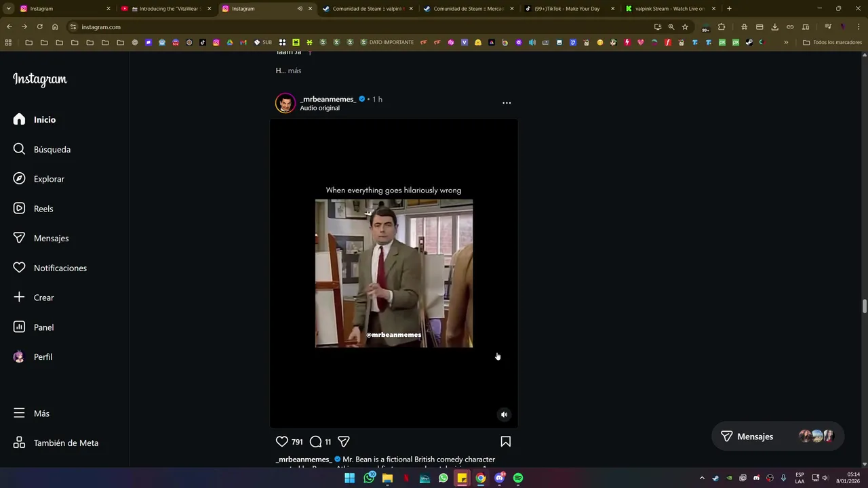
Task: Save the post with the bookmark icon
Action: pos(506,441)
